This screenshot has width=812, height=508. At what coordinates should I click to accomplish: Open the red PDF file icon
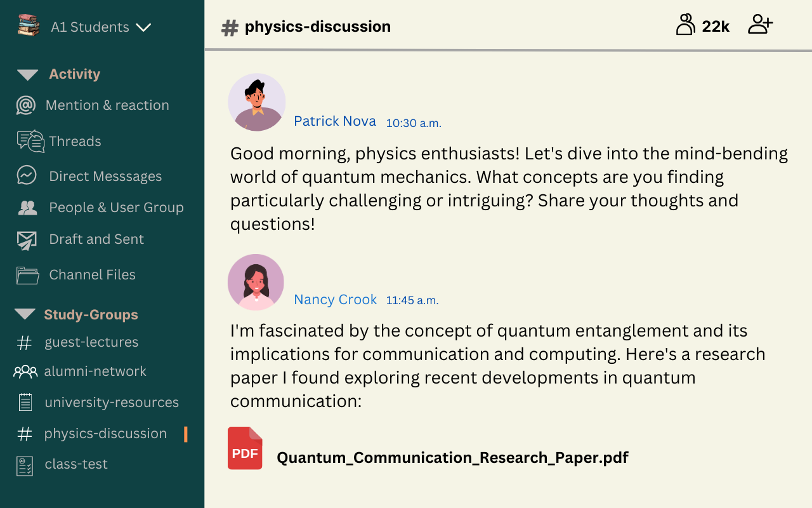[x=245, y=448]
